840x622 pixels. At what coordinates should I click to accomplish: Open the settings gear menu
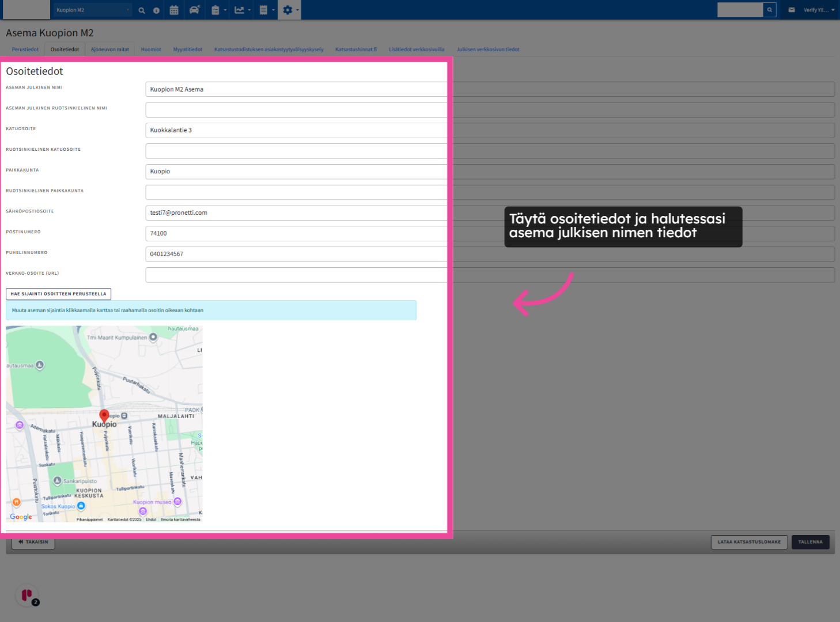(x=289, y=10)
